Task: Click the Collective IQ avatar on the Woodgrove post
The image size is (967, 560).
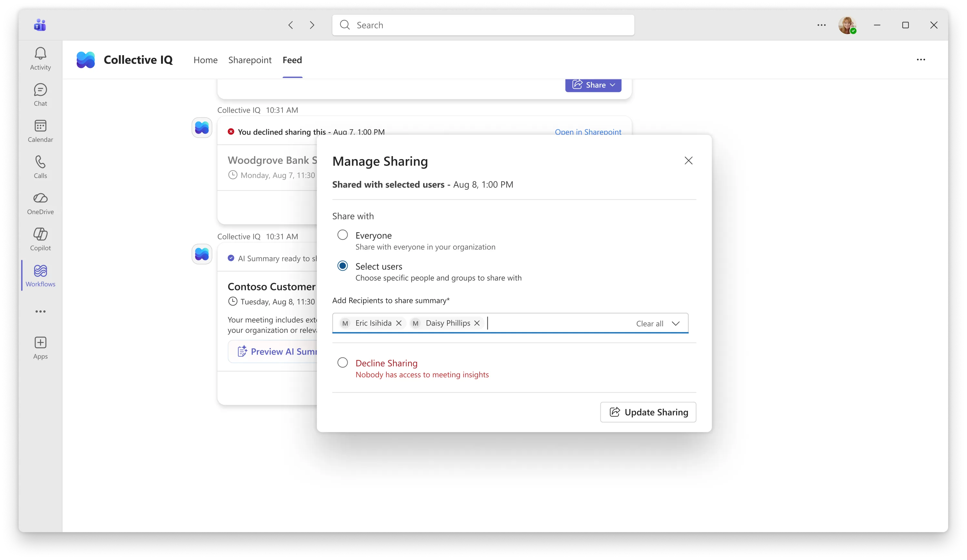Action: tap(202, 128)
